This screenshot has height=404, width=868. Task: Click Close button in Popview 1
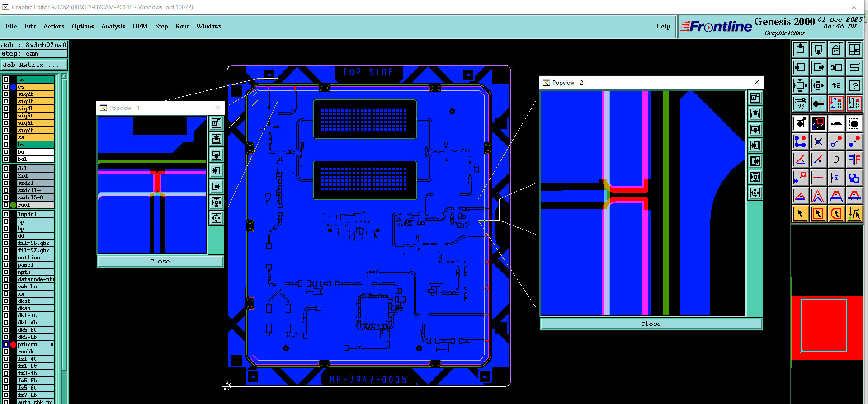pos(160,261)
